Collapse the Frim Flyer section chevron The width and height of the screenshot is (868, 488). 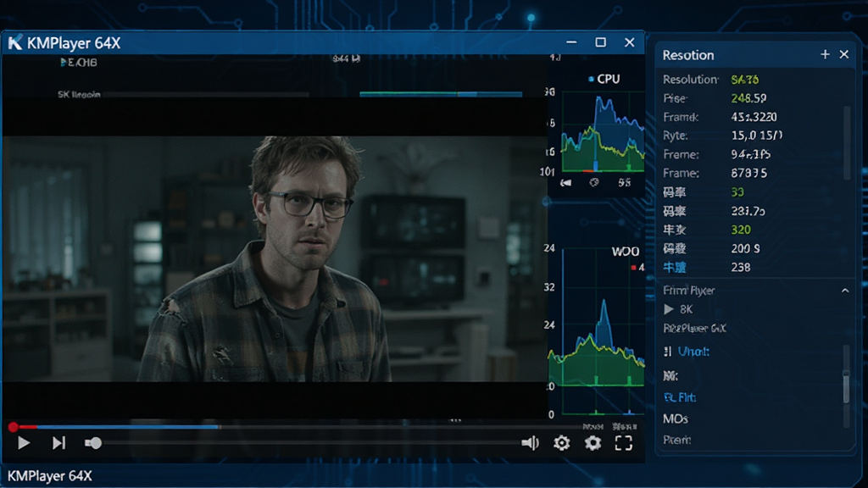click(845, 291)
